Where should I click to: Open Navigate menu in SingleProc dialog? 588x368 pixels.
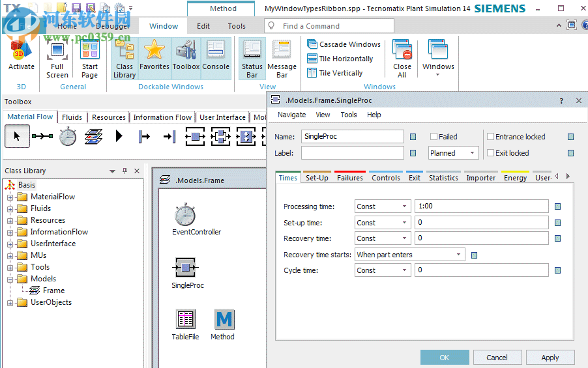tap(292, 115)
